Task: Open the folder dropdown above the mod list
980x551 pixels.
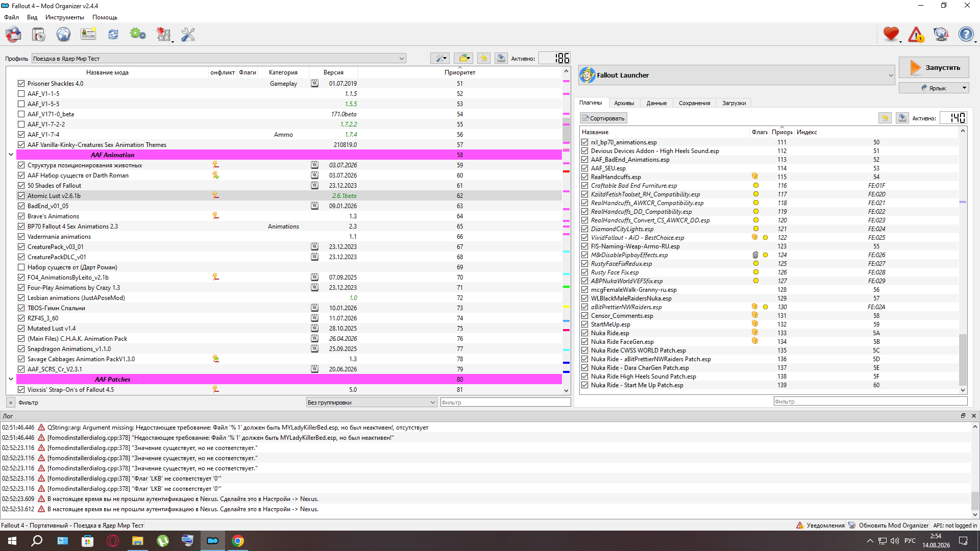Action: click(x=463, y=58)
